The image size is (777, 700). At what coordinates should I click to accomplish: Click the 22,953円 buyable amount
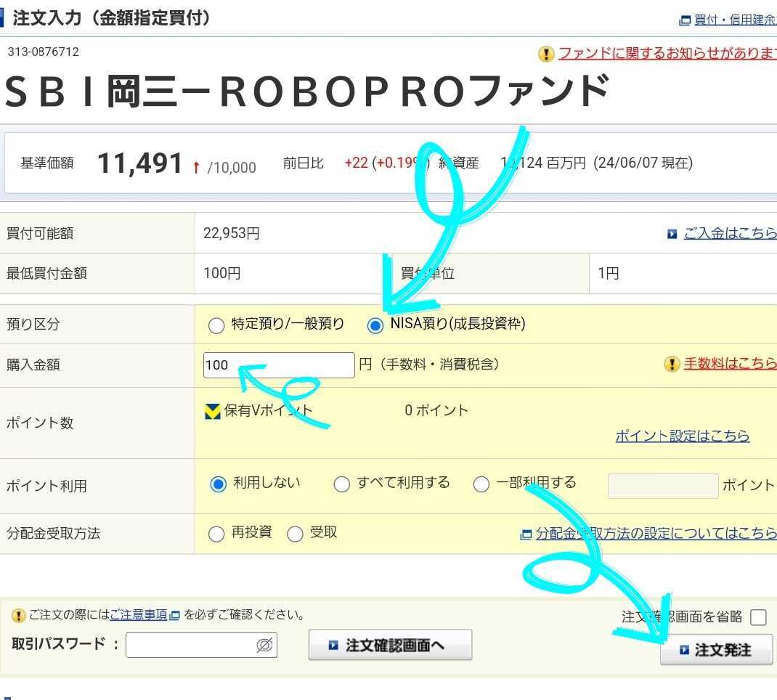click(232, 233)
